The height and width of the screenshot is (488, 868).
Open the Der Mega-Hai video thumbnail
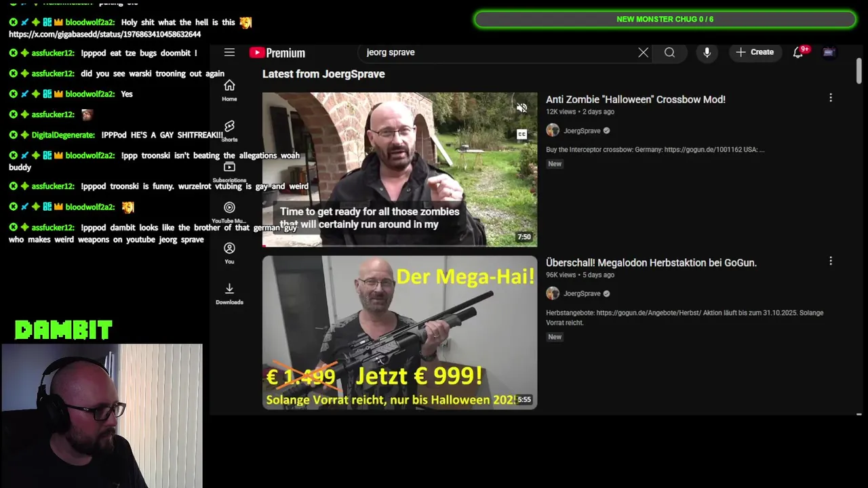[399, 332]
